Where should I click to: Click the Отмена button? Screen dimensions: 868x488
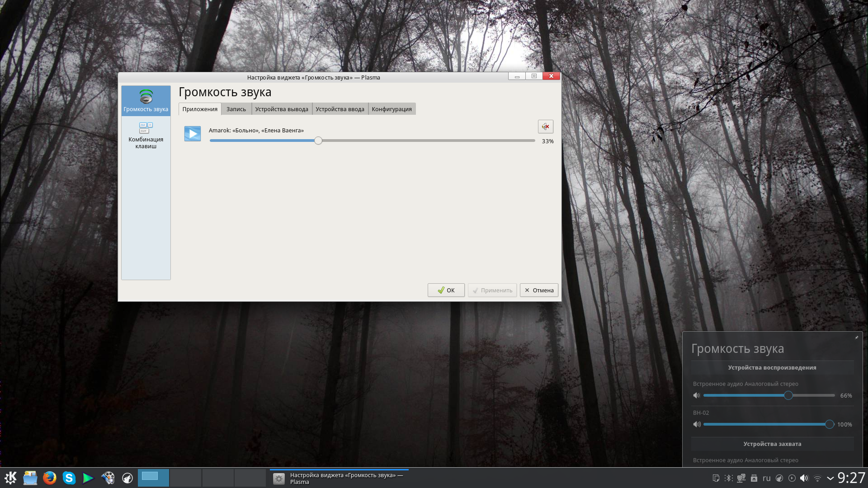(539, 290)
